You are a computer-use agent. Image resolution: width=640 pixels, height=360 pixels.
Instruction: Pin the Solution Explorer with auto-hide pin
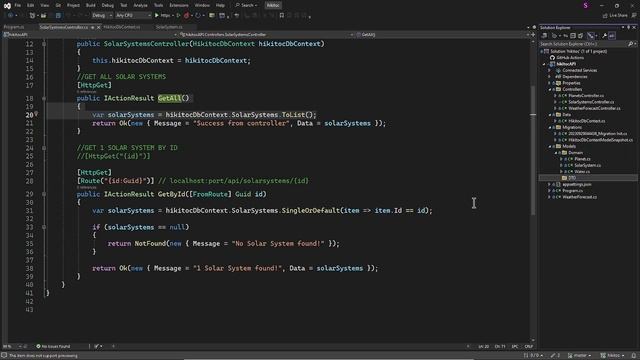pos(629,27)
